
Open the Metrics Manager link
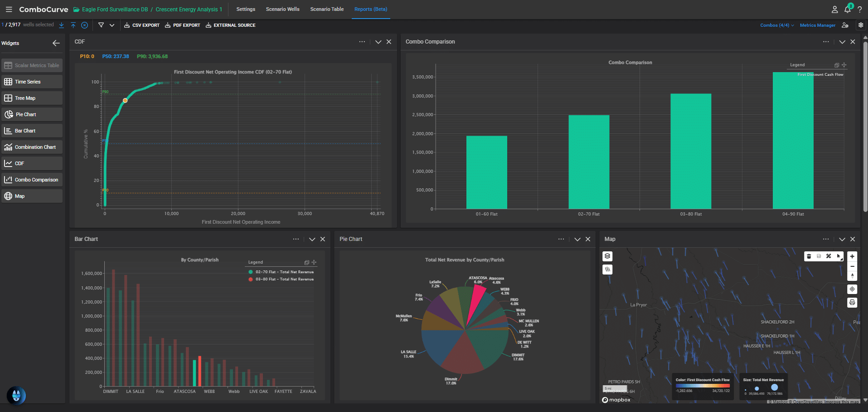click(817, 25)
